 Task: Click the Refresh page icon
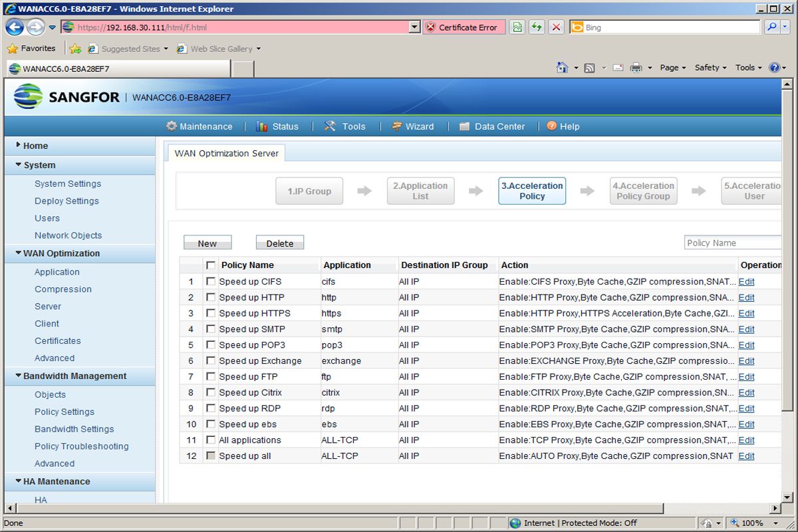(537, 27)
